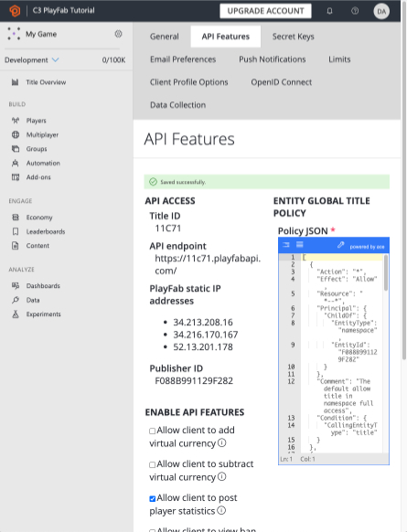Open the notifications bell icon

coord(329,11)
